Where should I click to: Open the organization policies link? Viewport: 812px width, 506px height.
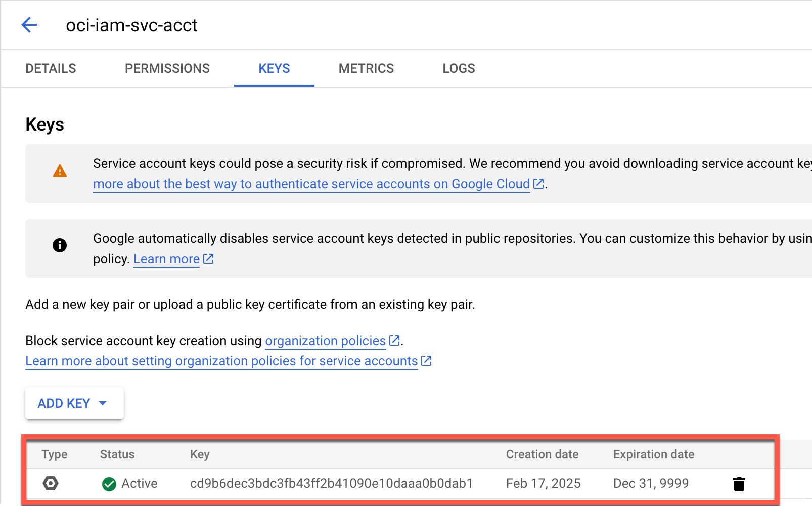(325, 341)
